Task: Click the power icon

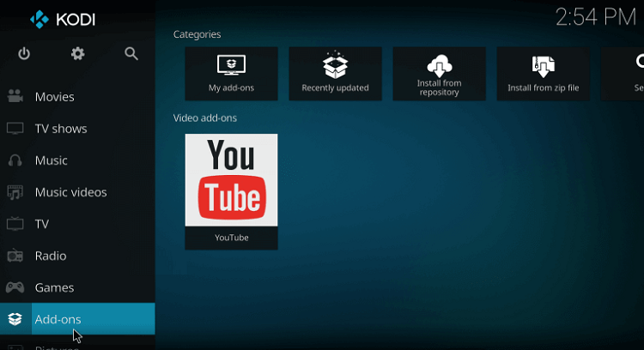Action: pyautogui.click(x=24, y=54)
